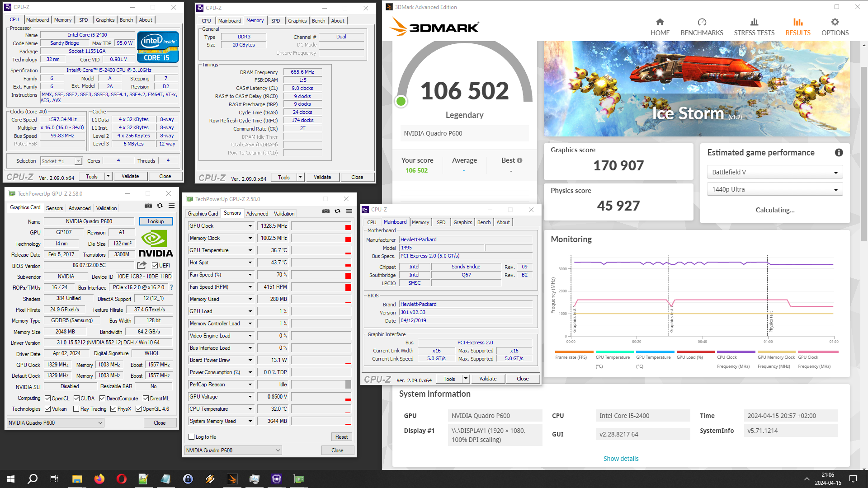
Task: Show hidden system tray icons
Action: pyautogui.click(x=807, y=479)
